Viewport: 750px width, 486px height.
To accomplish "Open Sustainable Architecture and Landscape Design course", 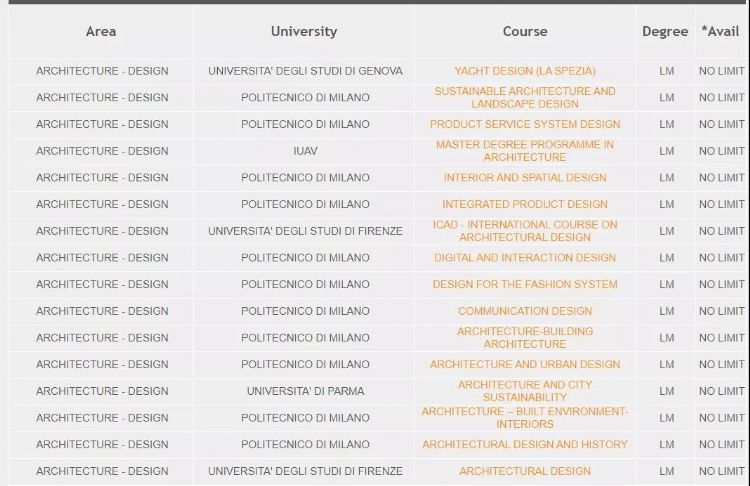I will click(x=525, y=97).
